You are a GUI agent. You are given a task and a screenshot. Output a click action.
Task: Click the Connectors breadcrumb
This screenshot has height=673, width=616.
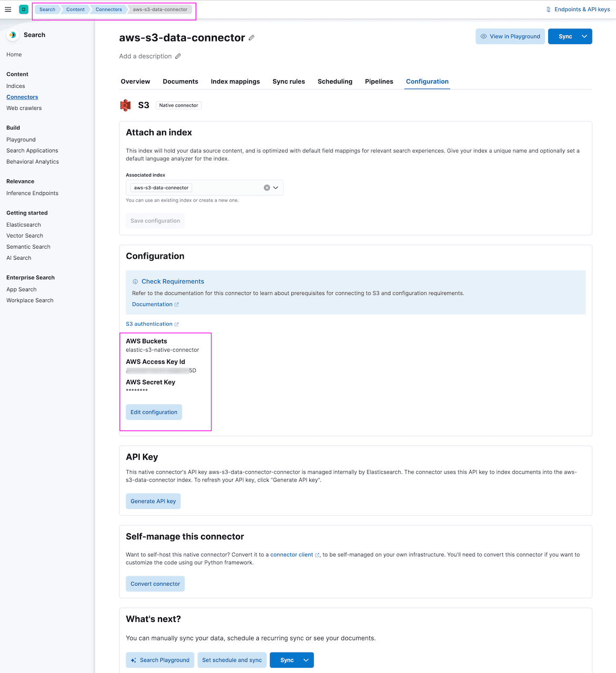point(108,9)
